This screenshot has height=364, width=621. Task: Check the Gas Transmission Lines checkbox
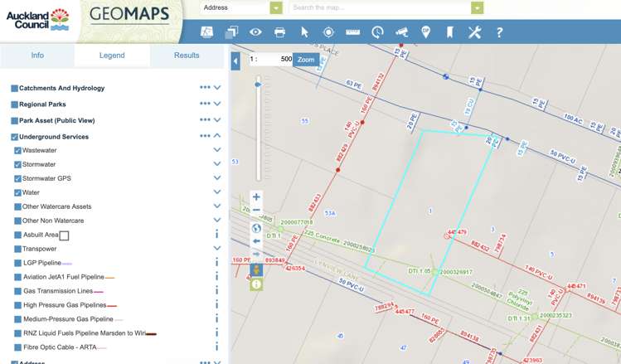pyautogui.click(x=18, y=291)
